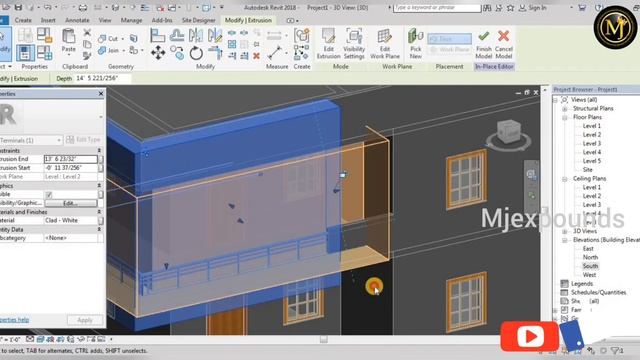
Task: Open the Placement Face dropdown
Action: pos(449,39)
